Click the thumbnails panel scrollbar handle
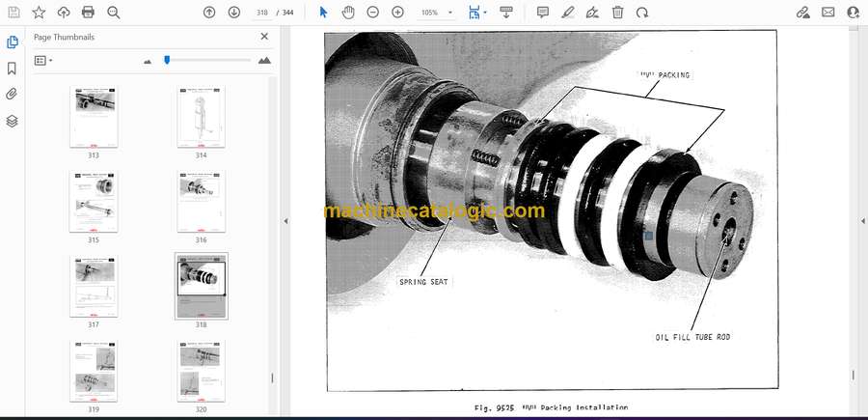Viewport: 868px width, 420px height. click(272, 378)
